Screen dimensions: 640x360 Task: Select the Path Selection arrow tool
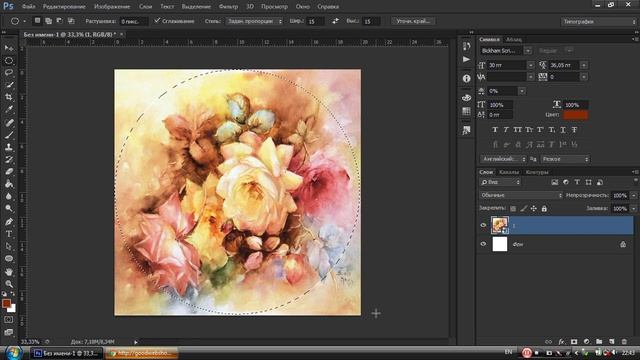click(9, 247)
